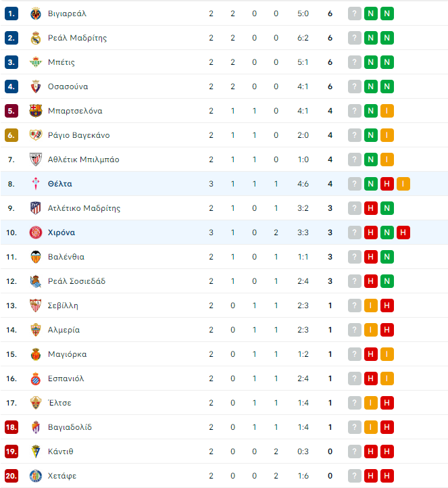Click the orange I draw badge for Μπαρτσελόνα

[387, 111]
